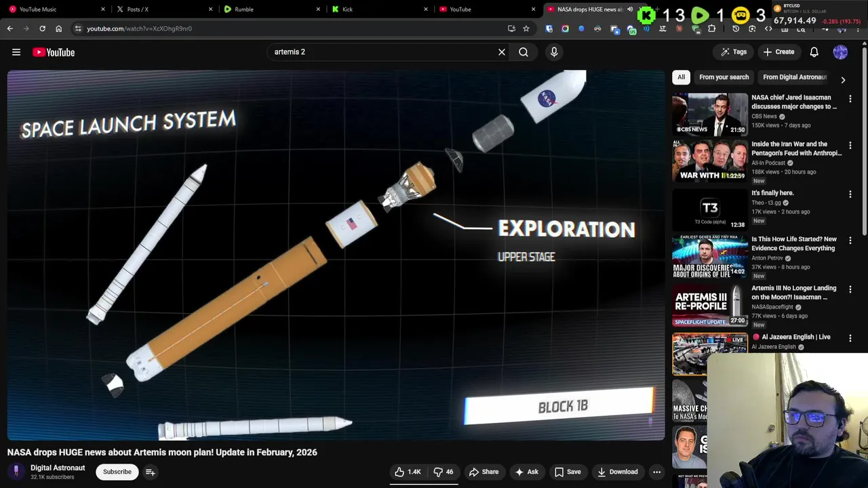Switch to the Rumble tab
The image size is (868, 488).
(x=270, y=9)
